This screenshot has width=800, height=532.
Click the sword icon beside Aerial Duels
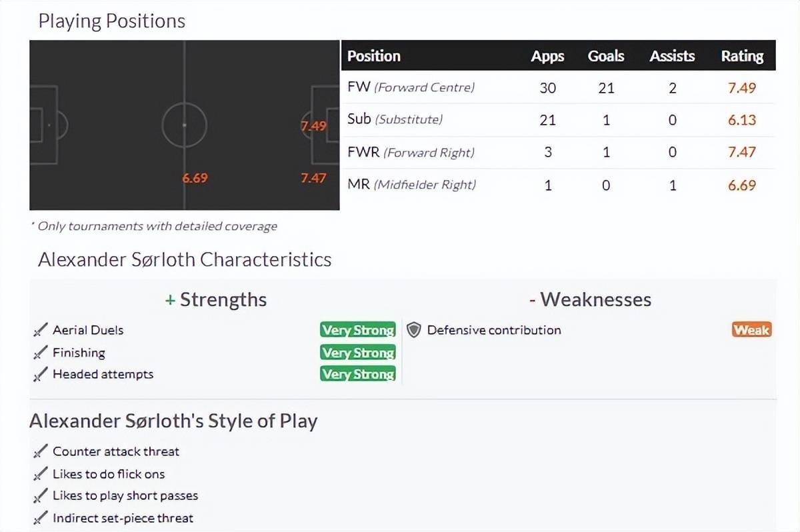click(41, 330)
